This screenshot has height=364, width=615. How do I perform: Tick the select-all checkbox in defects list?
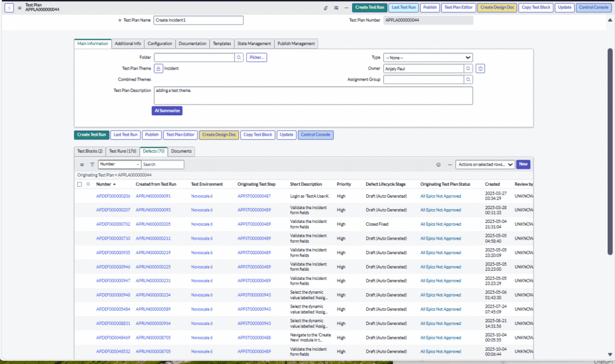tap(80, 184)
